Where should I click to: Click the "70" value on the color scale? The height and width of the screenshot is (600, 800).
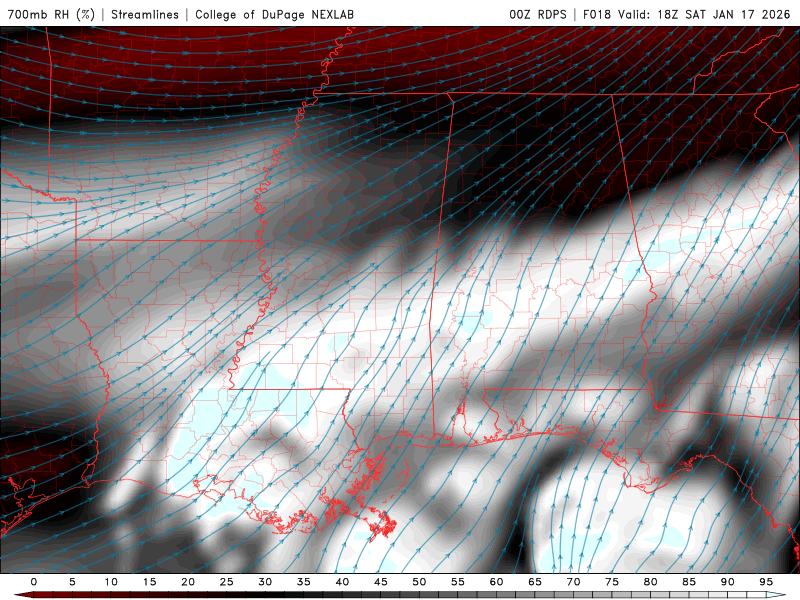pyautogui.click(x=573, y=582)
